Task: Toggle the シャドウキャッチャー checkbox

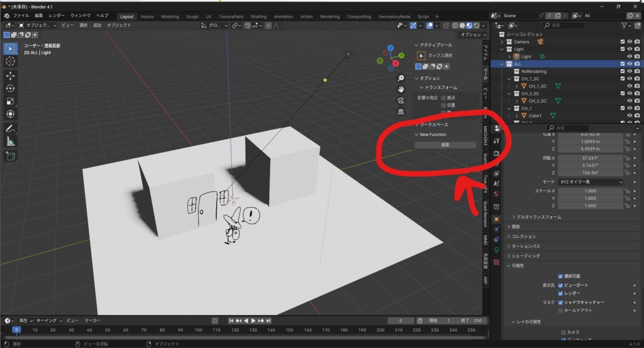Action: pyautogui.click(x=560, y=303)
